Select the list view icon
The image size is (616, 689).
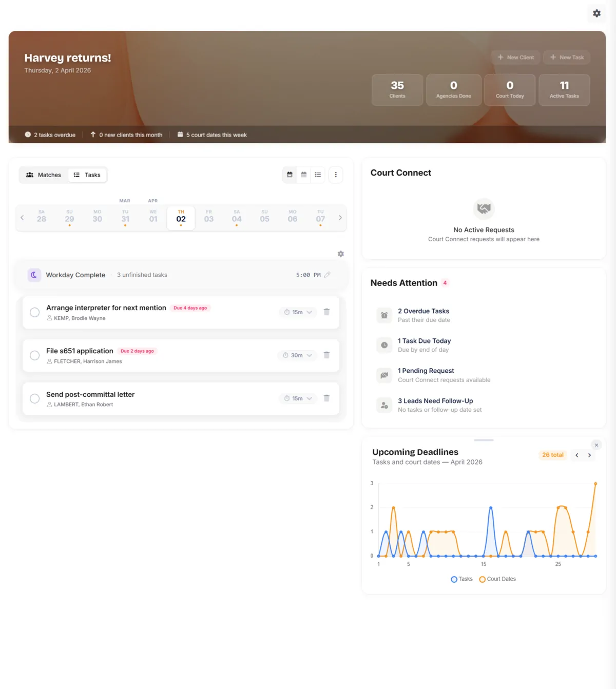[318, 175]
